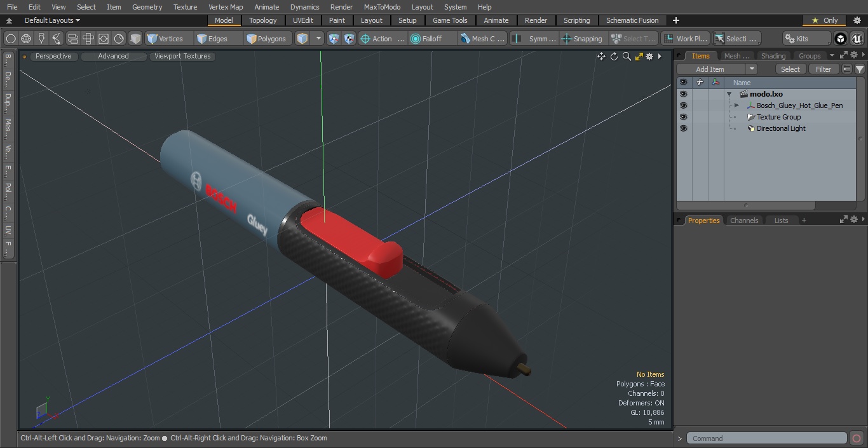This screenshot has width=868, height=448.
Task: Click the first blue 3D cube-with-axes toolbar icon
Action: coord(334,39)
